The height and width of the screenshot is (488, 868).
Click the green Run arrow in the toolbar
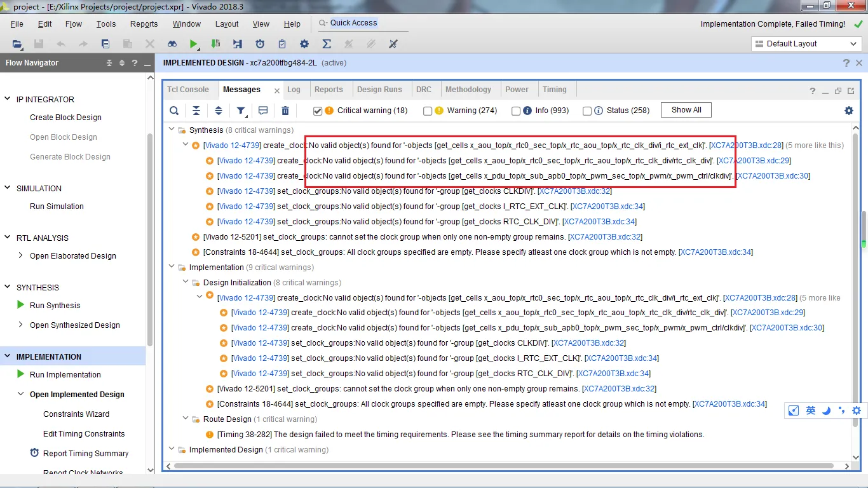tap(193, 44)
